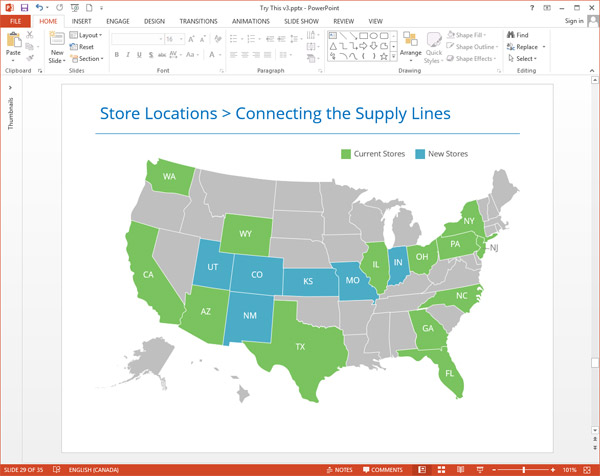Toggle the Notes pane
This screenshot has height=476, width=600.
pos(338,469)
